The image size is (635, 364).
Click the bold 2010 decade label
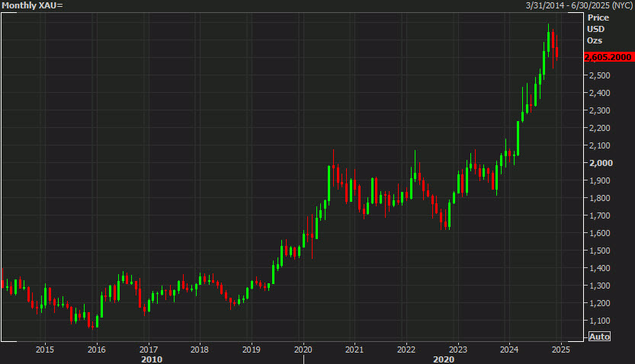(x=152, y=359)
